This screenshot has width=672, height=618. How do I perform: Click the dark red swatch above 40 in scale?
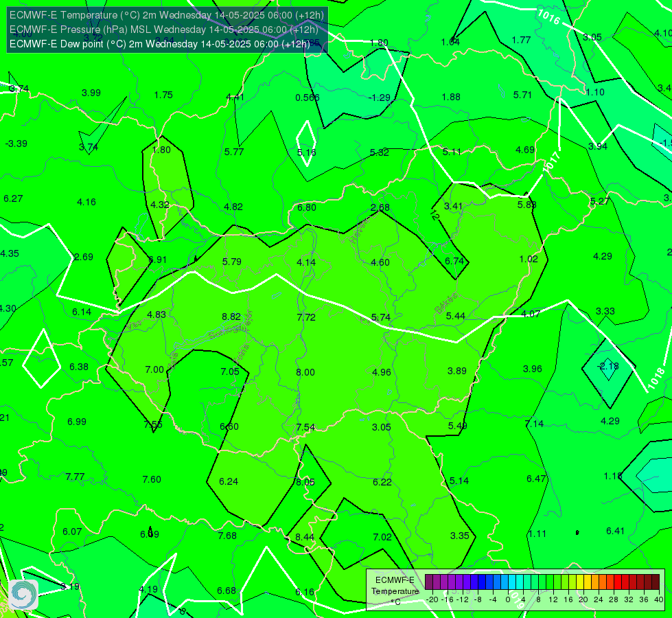[656, 582]
